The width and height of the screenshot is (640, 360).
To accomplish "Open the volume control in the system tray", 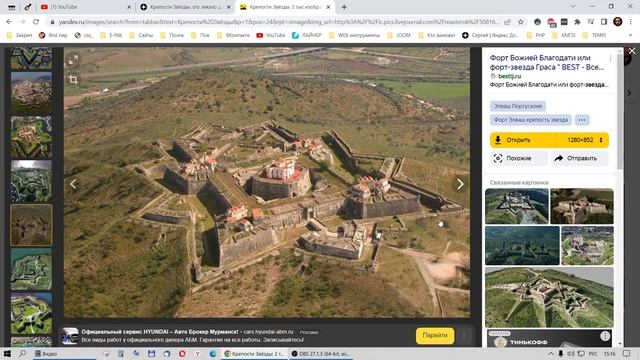I will click(x=570, y=353).
